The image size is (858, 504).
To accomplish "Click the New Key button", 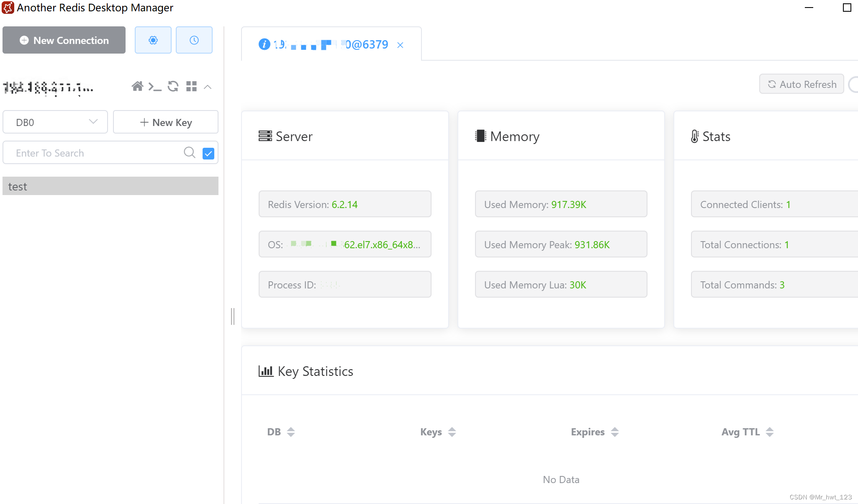I will [x=166, y=122].
